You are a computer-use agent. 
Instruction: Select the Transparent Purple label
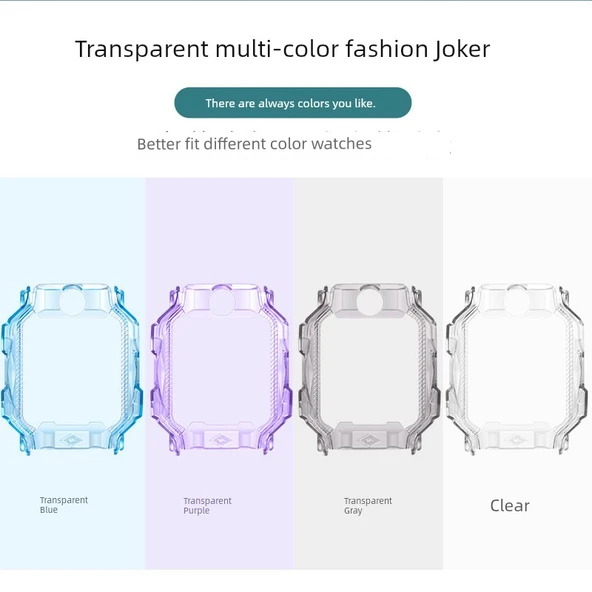tap(207, 506)
